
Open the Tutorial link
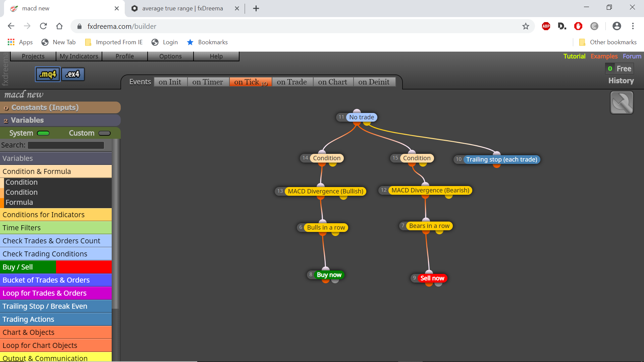574,56
